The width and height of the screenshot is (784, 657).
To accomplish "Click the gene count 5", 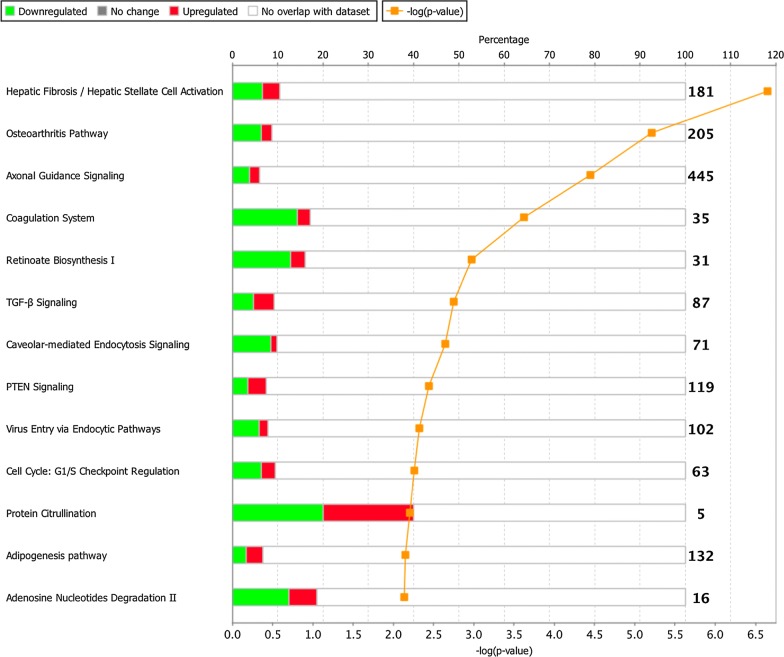I will click(x=700, y=514).
